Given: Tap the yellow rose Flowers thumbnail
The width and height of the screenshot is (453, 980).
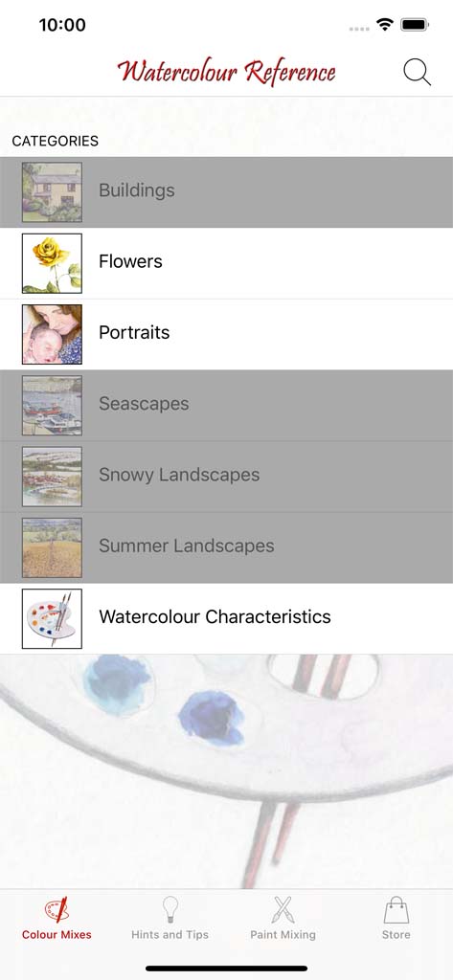Looking at the screenshot, I should (x=52, y=263).
